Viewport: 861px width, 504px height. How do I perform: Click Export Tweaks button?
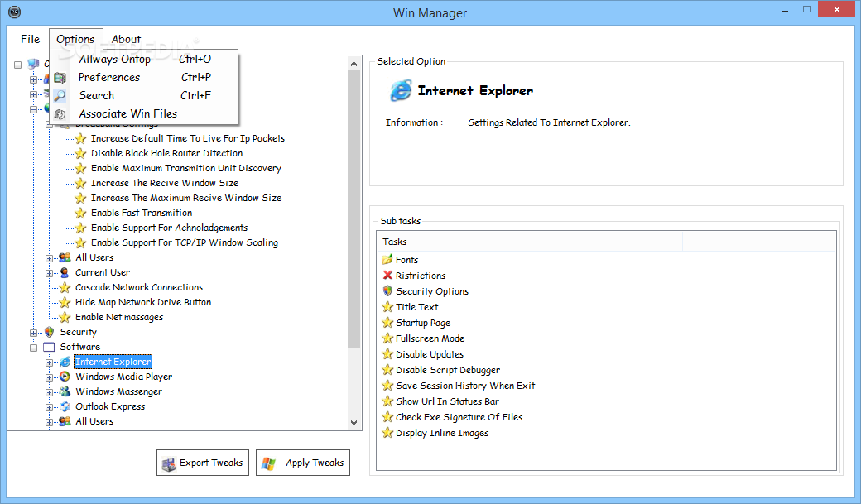203,463
